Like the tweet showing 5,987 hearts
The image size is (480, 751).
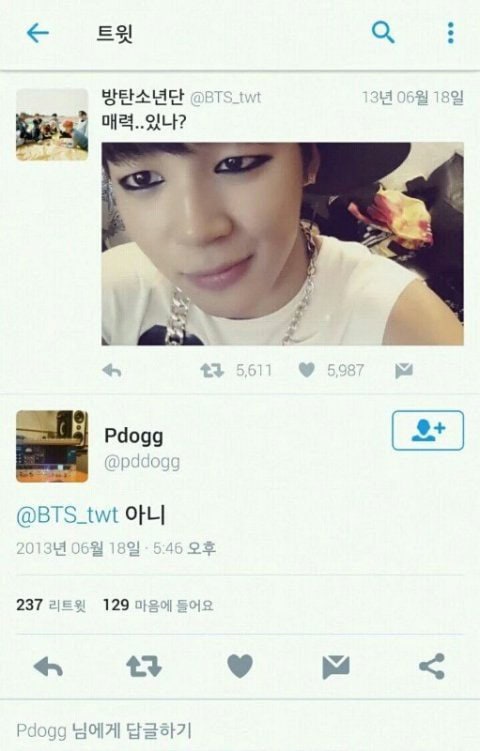[x=307, y=370]
